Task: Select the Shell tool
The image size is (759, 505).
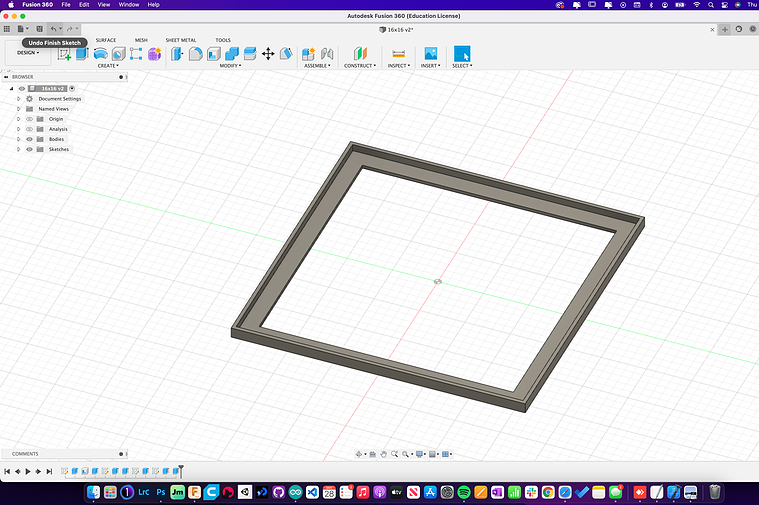Action: pos(213,54)
